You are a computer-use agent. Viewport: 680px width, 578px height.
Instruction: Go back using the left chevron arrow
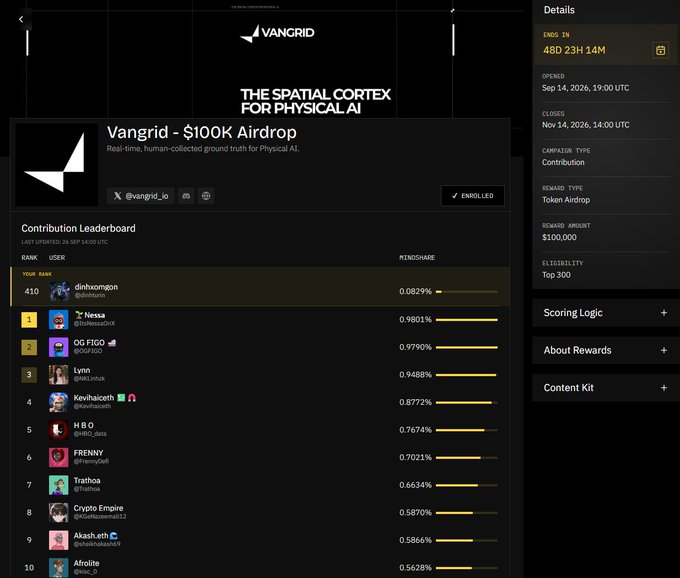click(21, 19)
